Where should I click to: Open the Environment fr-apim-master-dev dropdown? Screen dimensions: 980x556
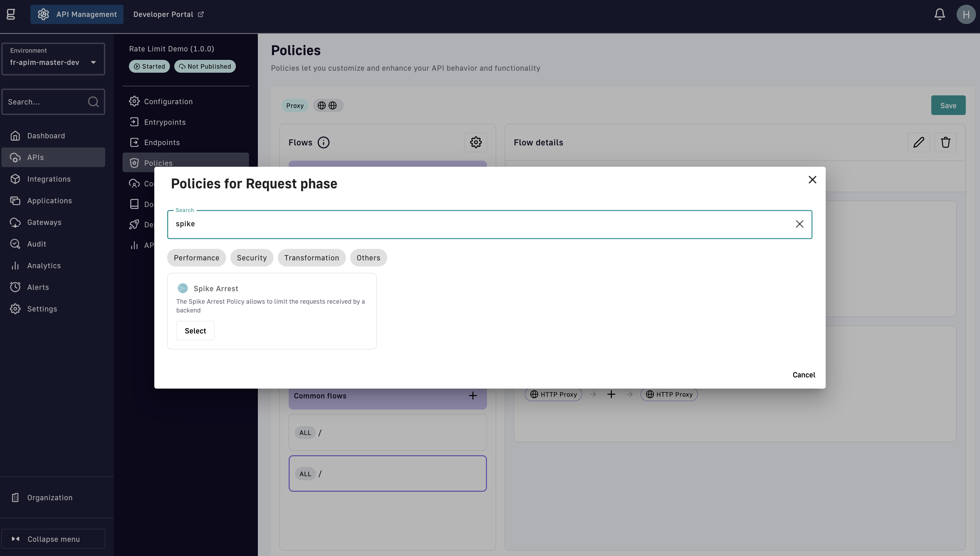click(x=53, y=59)
